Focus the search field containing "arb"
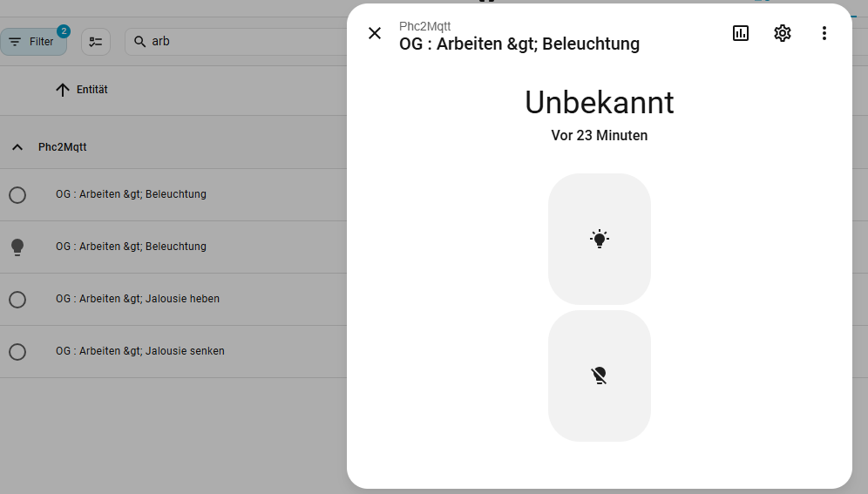 (235, 41)
